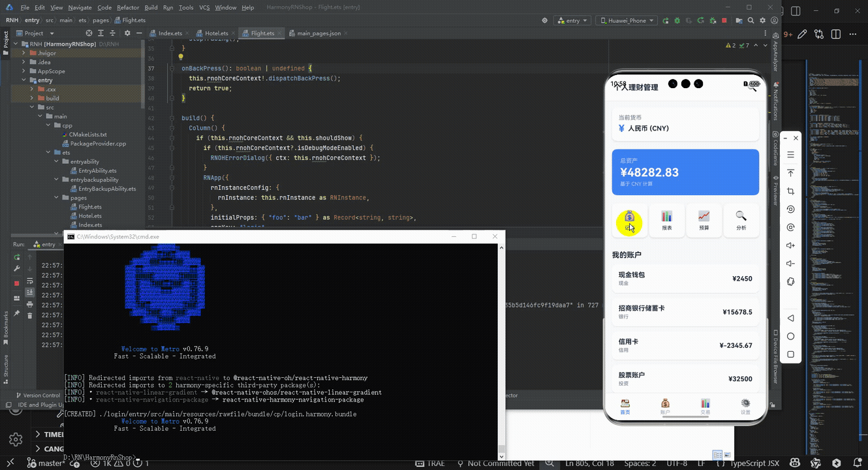Tap the 分析 (analysis) icon in phone app
Image resolution: width=868 pixels, height=470 pixels.
[741, 220]
